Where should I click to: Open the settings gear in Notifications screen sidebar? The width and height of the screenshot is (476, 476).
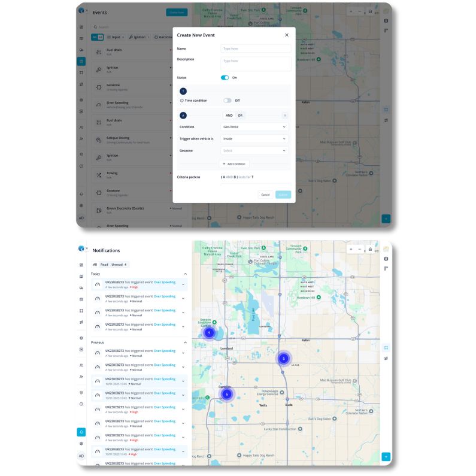(x=81, y=444)
